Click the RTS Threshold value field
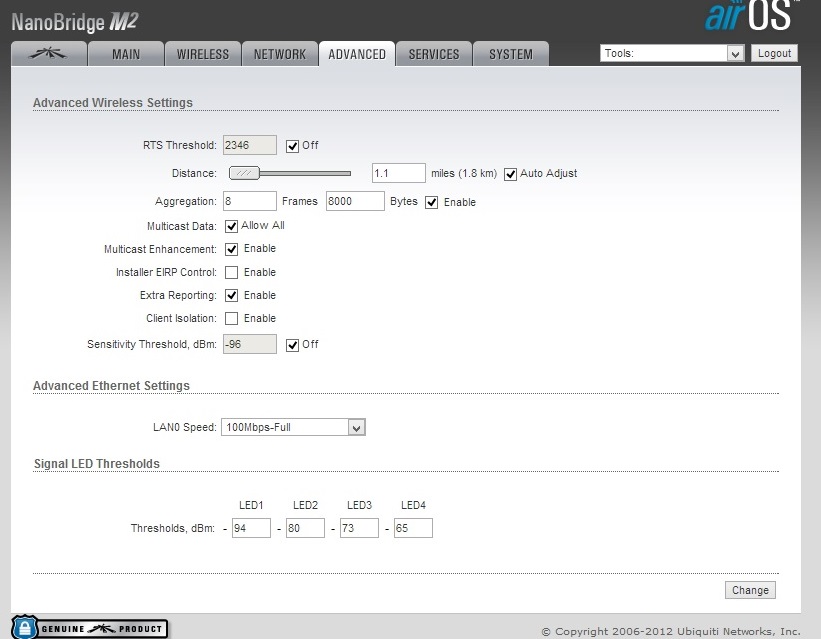This screenshot has height=639, width=821. (250, 145)
